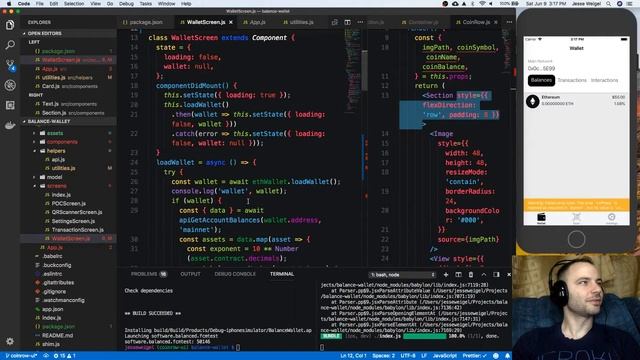Click the feedback smiley in status bar

click(x=496, y=356)
